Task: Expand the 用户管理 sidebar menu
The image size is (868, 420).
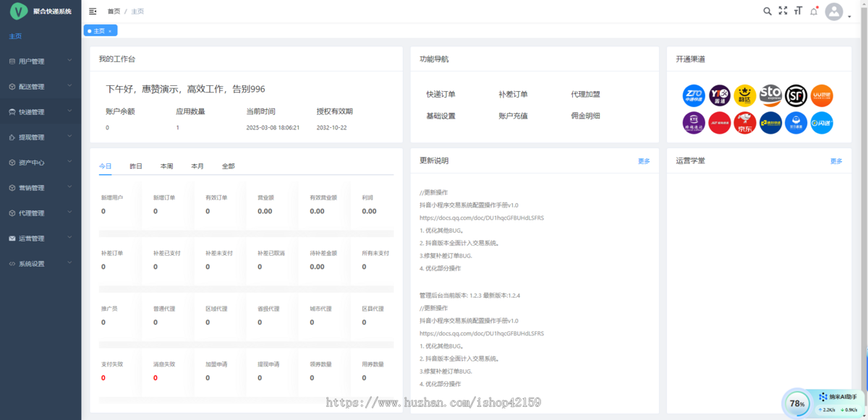Action: coord(41,61)
